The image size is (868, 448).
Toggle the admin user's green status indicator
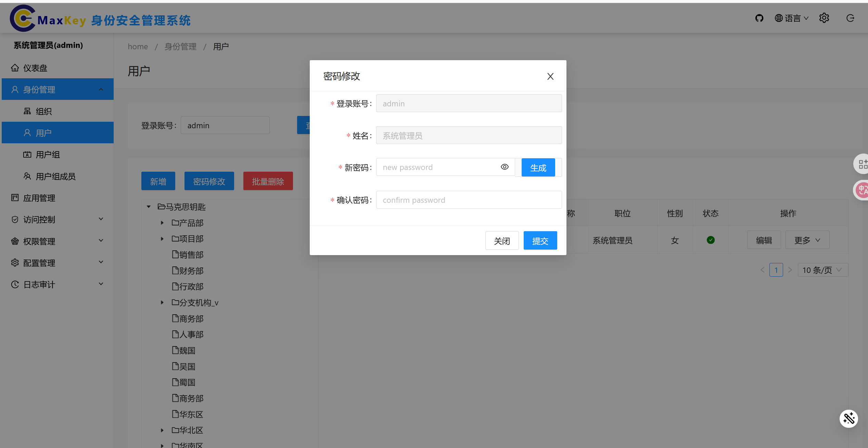point(711,240)
